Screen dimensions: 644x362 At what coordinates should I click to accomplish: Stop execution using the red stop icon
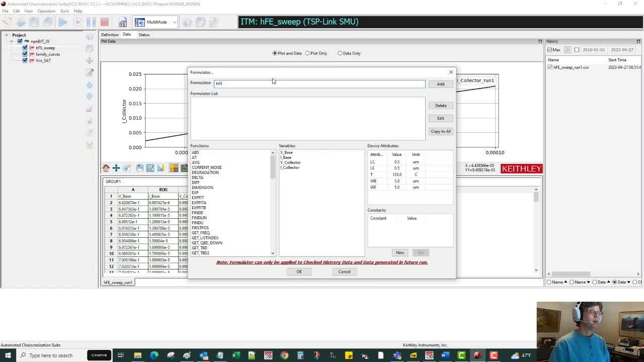click(x=105, y=22)
